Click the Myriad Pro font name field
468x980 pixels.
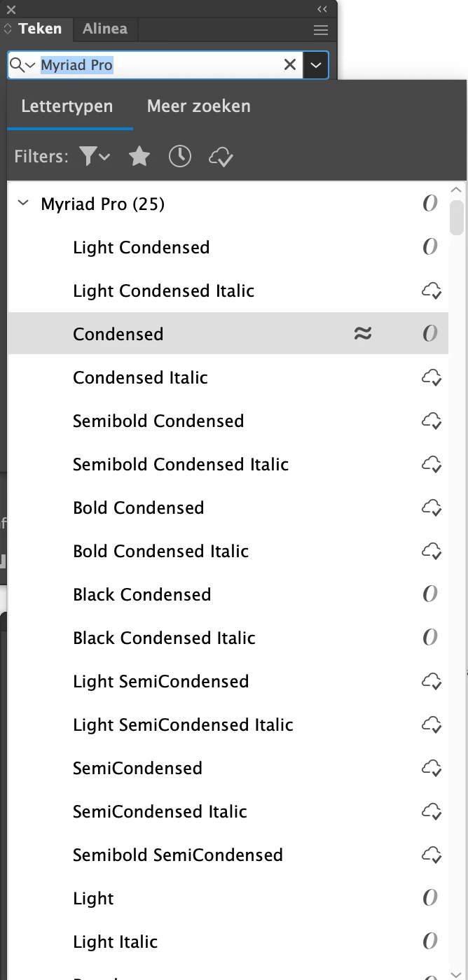154,65
